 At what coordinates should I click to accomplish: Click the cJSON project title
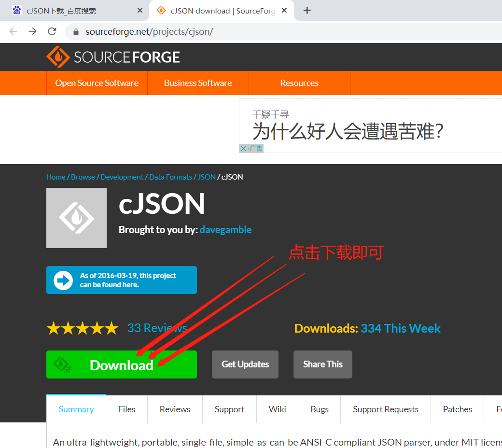[162, 204]
